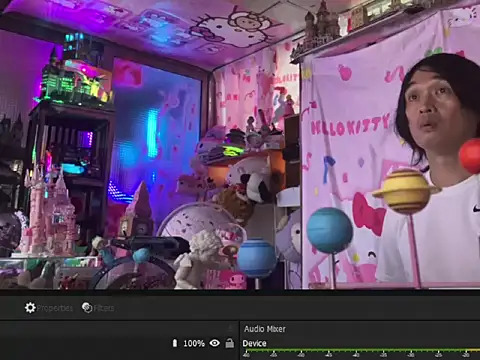Click the video preview canvas

coord(240,144)
